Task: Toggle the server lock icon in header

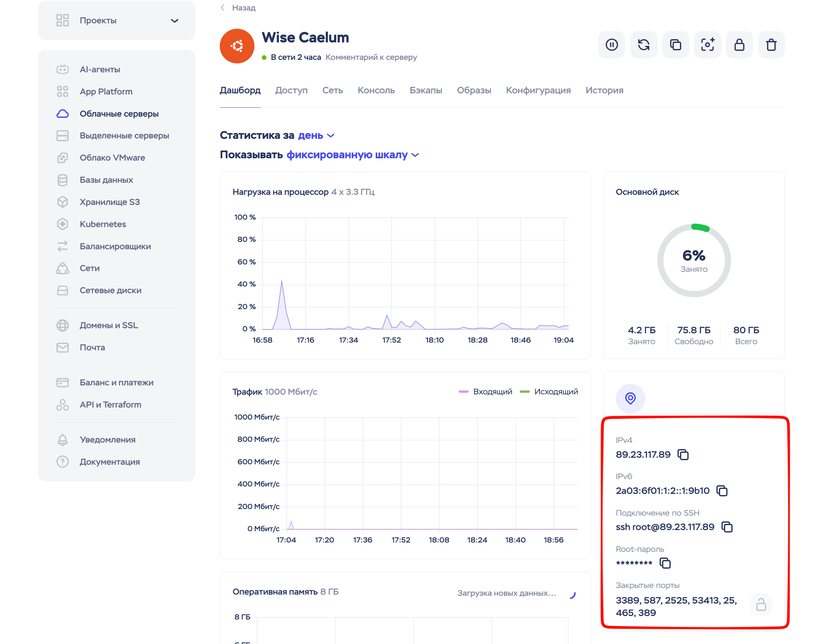Action: [x=739, y=45]
